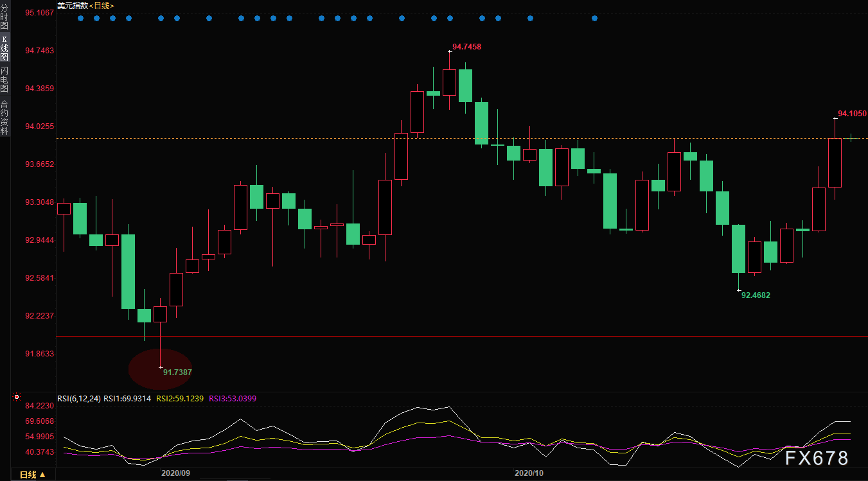Click the 94.7458 high price label
Image resolution: width=868 pixels, height=481 pixels.
466,47
